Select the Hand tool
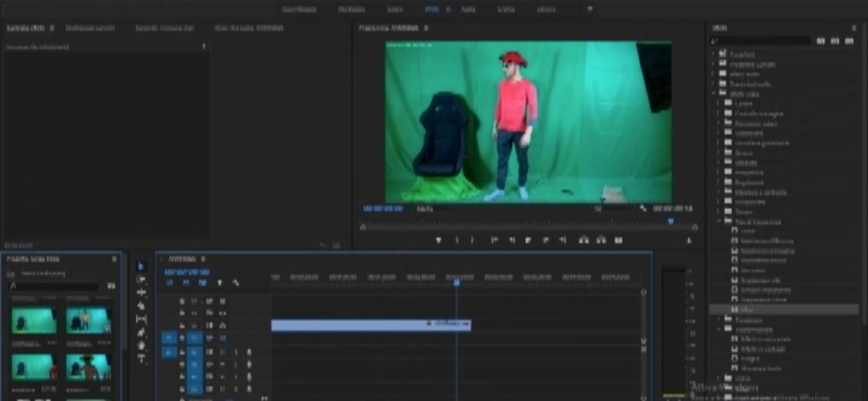The image size is (868, 401). pos(141,345)
